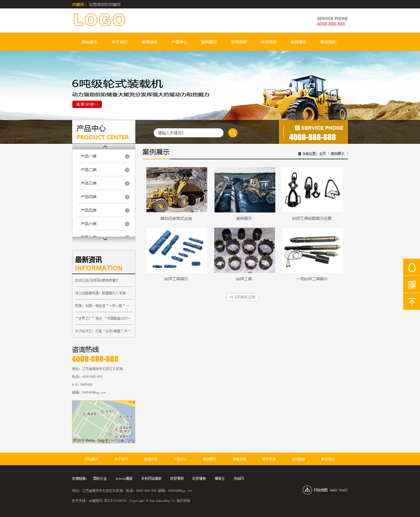Image resolution: width=420 pixels, height=517 pixels.
Task: Select 产品三类 category in sidebar
Action: click(88, 183)
